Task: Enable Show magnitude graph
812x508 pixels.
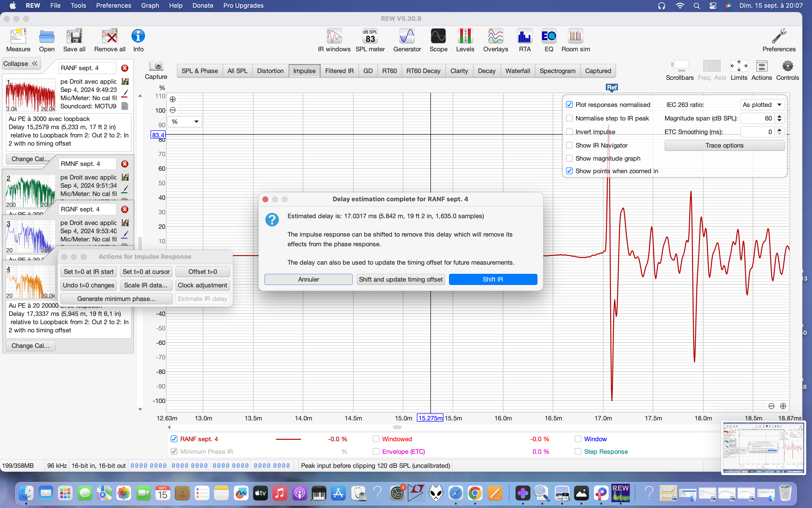Action: point(569,158)
